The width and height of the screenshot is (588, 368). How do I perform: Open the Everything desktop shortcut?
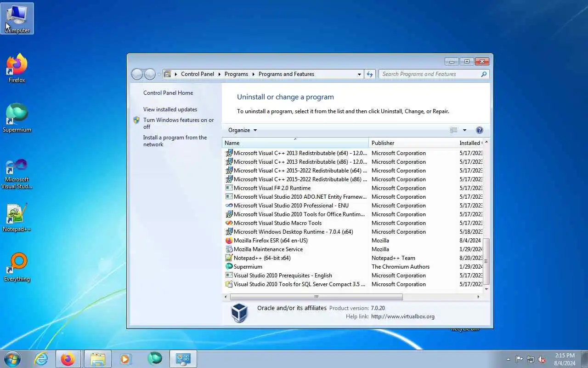pos(17,267)
